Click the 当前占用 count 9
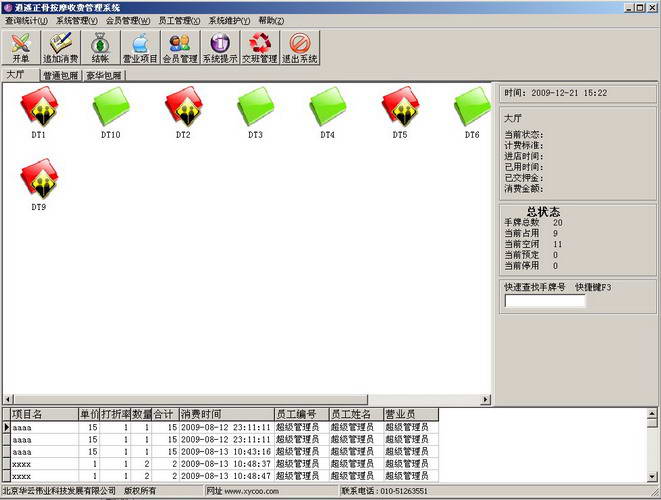661x500 pixels. [x=555, y=233]
